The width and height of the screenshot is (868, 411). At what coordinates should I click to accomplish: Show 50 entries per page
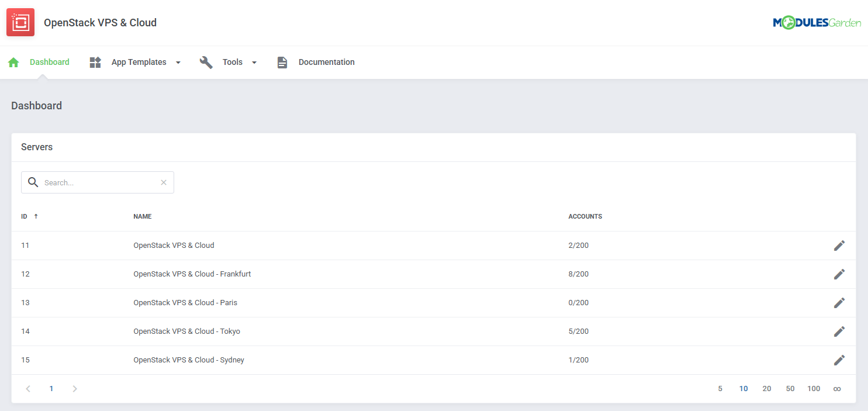click(x=790, y=388)
